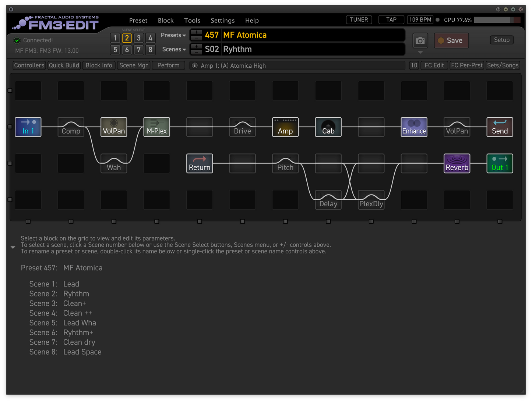Screen dimensions: 532x402
Task: Select the Amp block
Action: [x=285, y=127]
